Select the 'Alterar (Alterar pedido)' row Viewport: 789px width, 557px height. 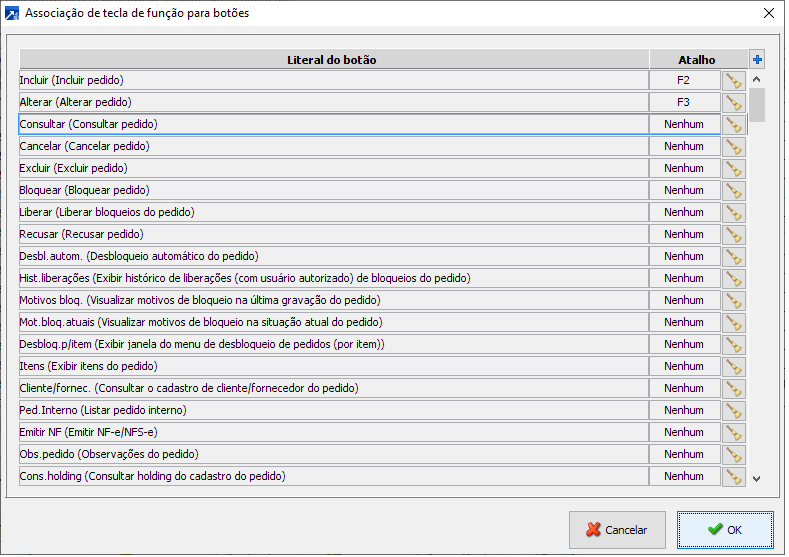[x=334, y=103]
